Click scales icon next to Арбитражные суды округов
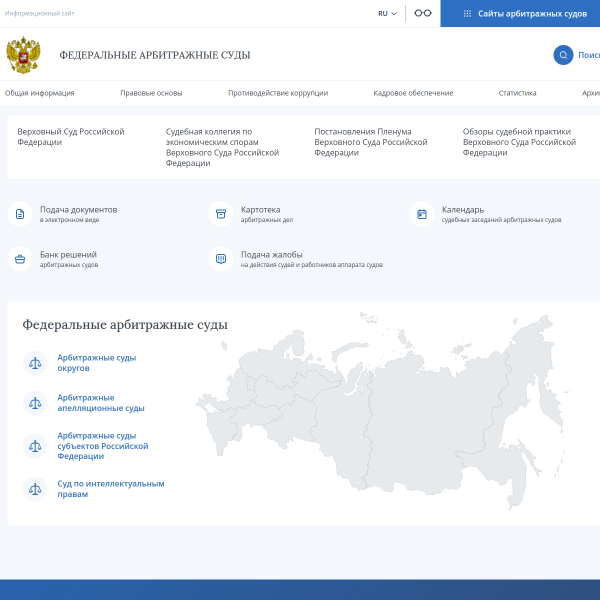This screenshot has width=600, height=600. click(x=35, y=363)
